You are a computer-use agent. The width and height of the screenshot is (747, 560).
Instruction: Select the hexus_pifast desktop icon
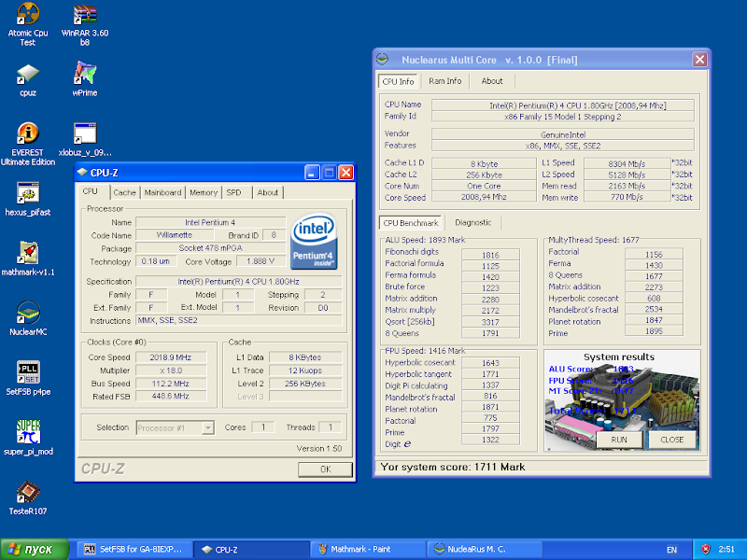28,200
